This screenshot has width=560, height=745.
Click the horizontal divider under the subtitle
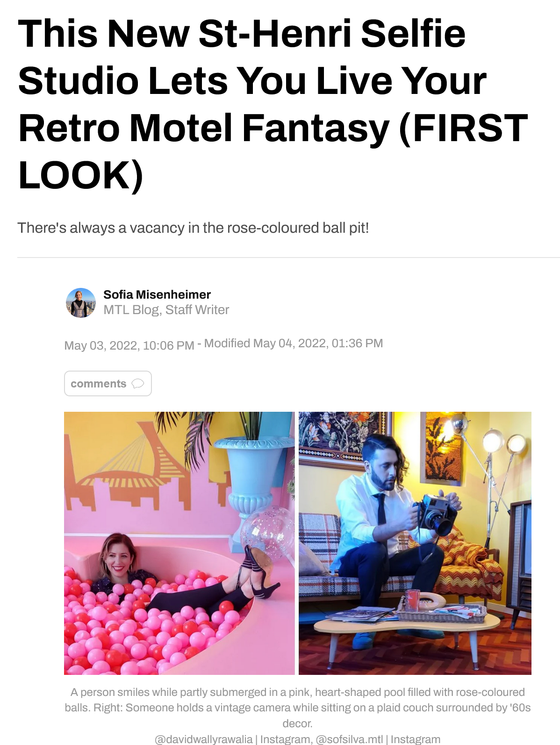[x=288, y=258]
